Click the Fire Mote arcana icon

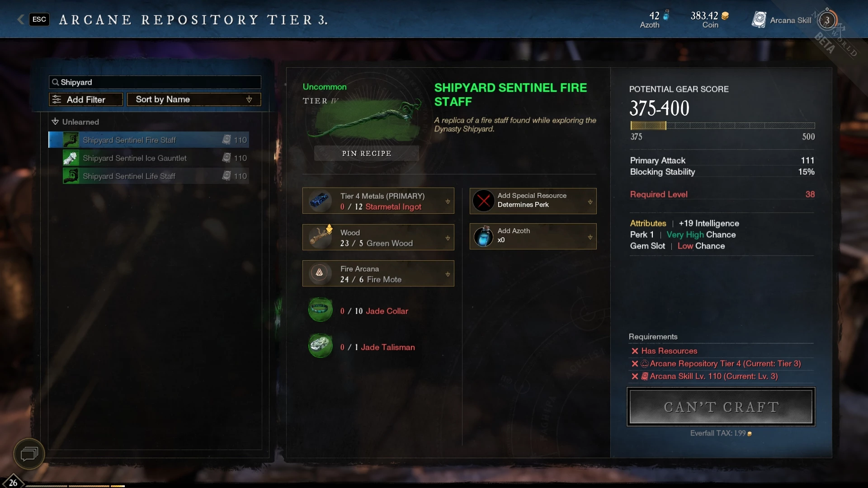tap(320, 272)
